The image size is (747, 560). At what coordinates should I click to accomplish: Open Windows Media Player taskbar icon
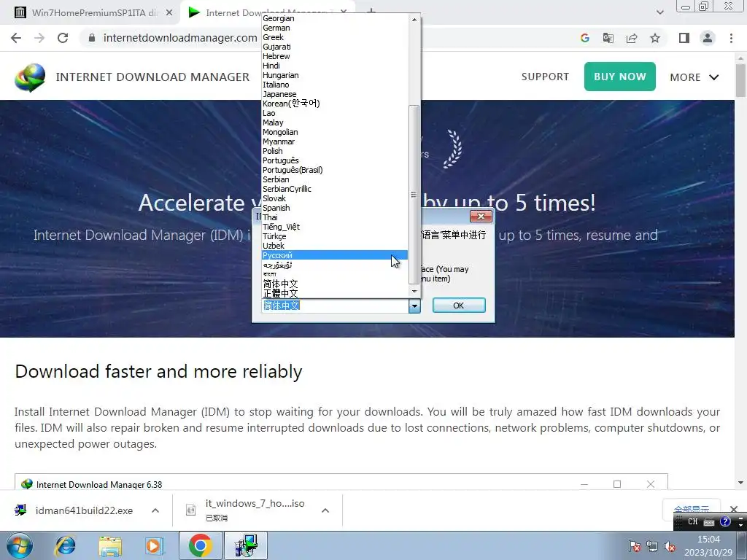(x=155, y=545)
